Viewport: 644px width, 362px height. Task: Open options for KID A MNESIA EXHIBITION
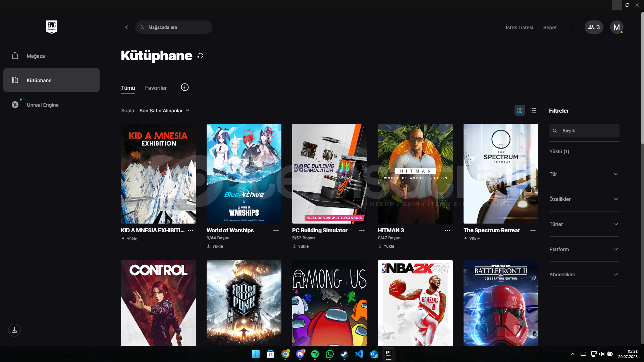pos(191,231)
